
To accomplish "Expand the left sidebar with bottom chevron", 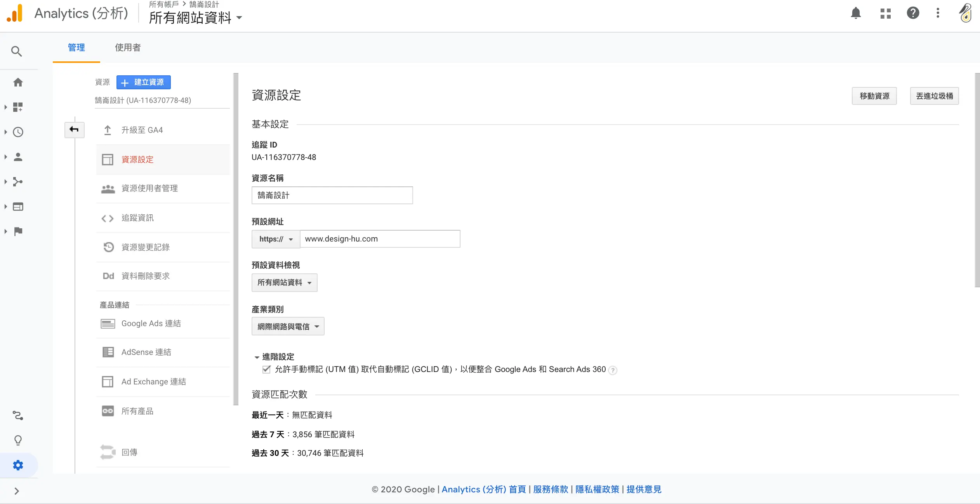I will point(16,491).
